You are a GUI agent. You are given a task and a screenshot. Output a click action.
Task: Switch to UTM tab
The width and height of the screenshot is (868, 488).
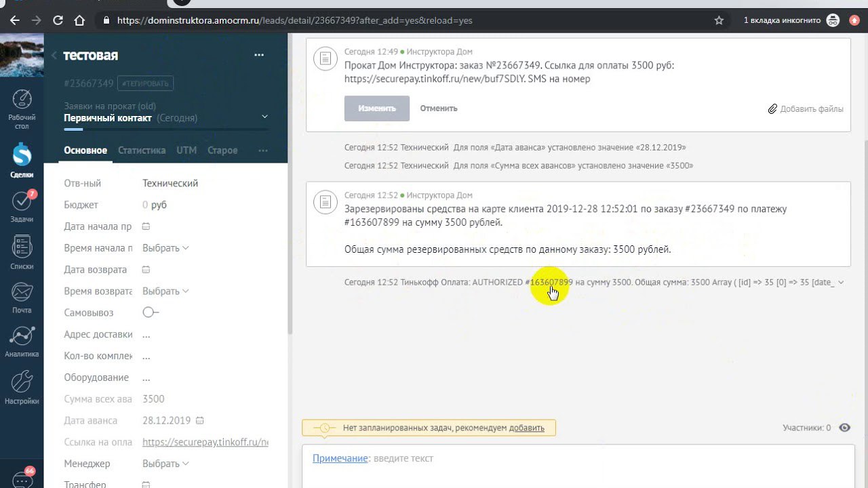click(186, 150)
